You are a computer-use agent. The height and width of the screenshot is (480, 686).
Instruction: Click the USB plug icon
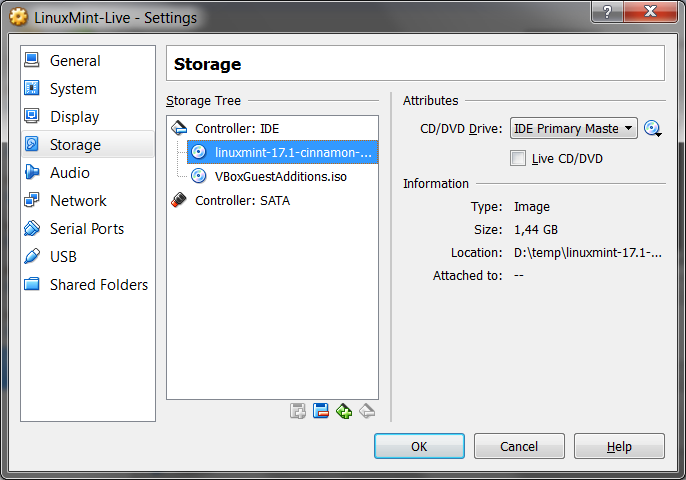tap(32, 256)
